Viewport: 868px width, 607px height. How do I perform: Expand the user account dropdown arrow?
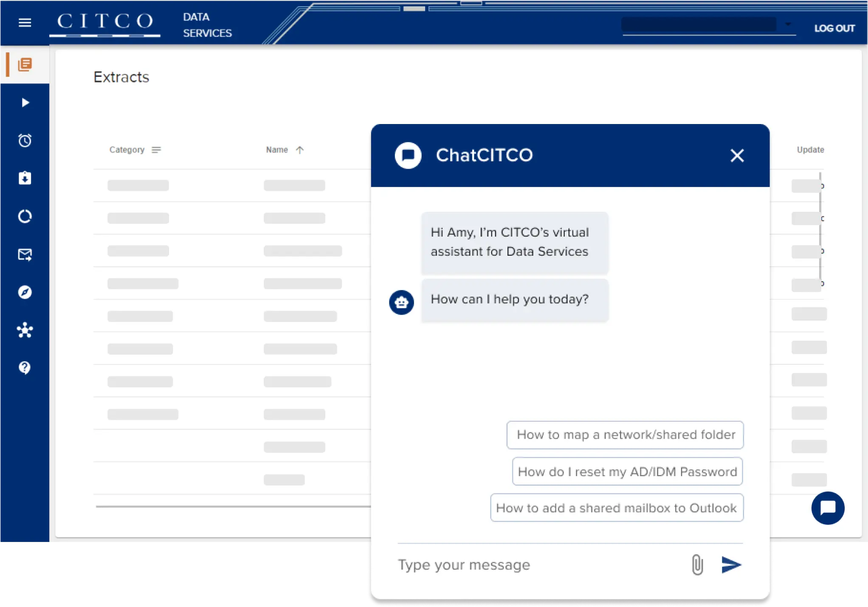point(788,24)
